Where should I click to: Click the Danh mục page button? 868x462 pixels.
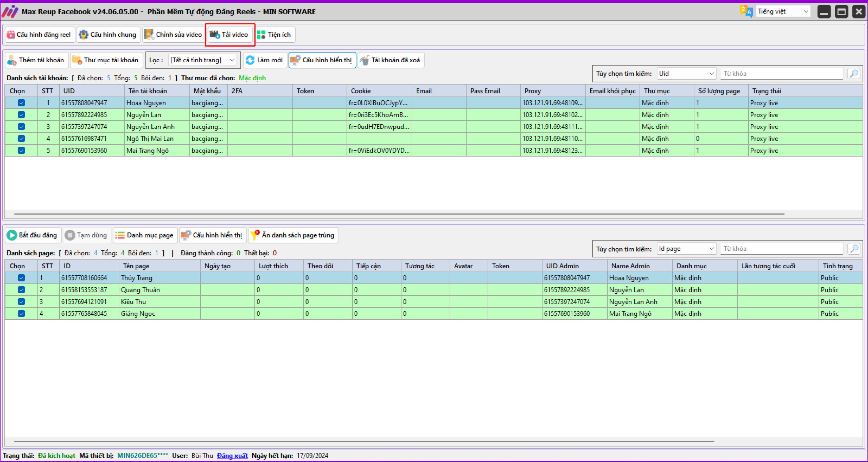click(x=145, y=235)
